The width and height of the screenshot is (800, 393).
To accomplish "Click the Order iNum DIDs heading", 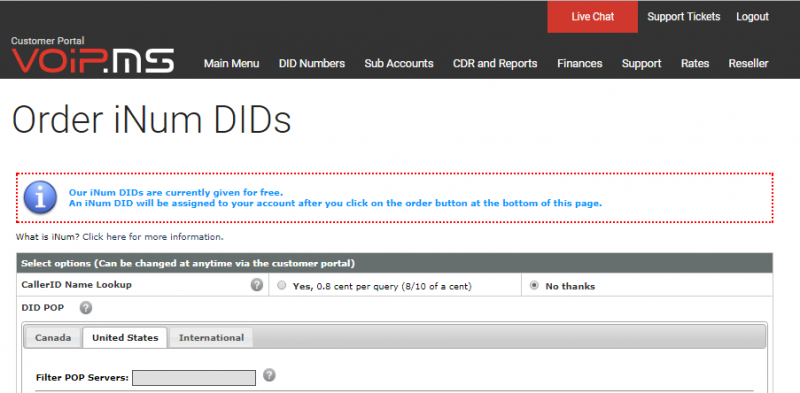I will coord(152,120).
